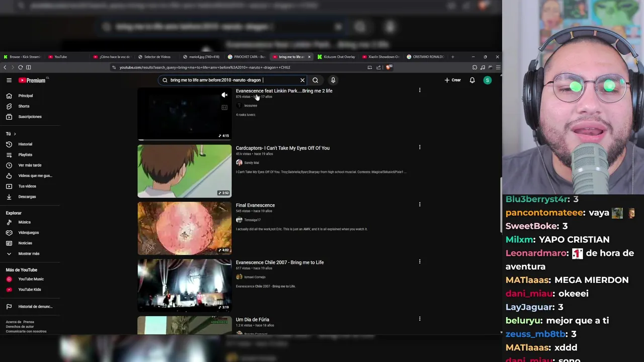
Task: Clear the search box with the X
Action: tap(302, 80)
